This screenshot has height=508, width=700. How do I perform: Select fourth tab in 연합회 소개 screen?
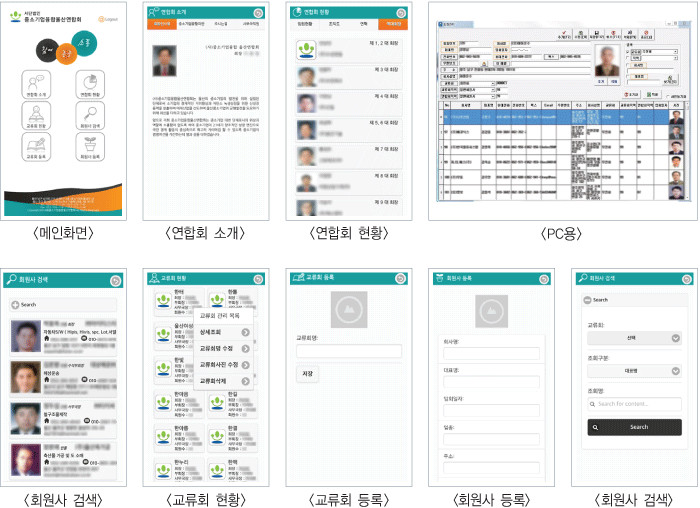[x=250, y=24]
